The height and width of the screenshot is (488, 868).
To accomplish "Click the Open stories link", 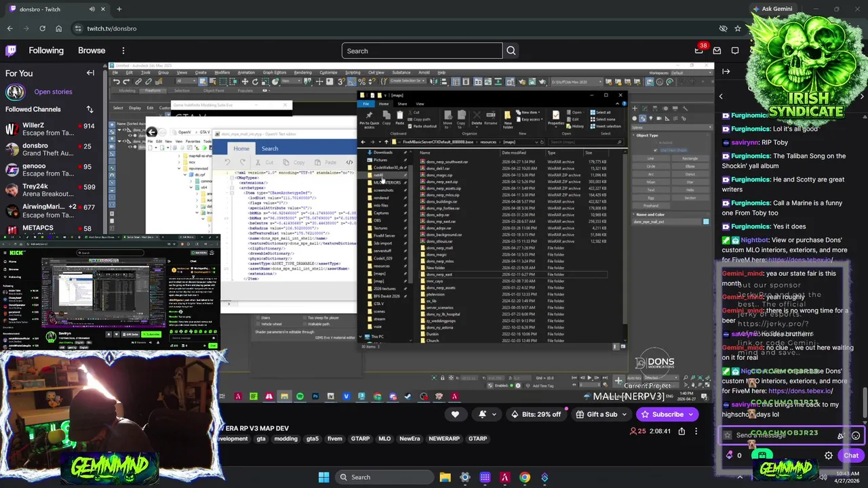I will (x=53, y=91).
